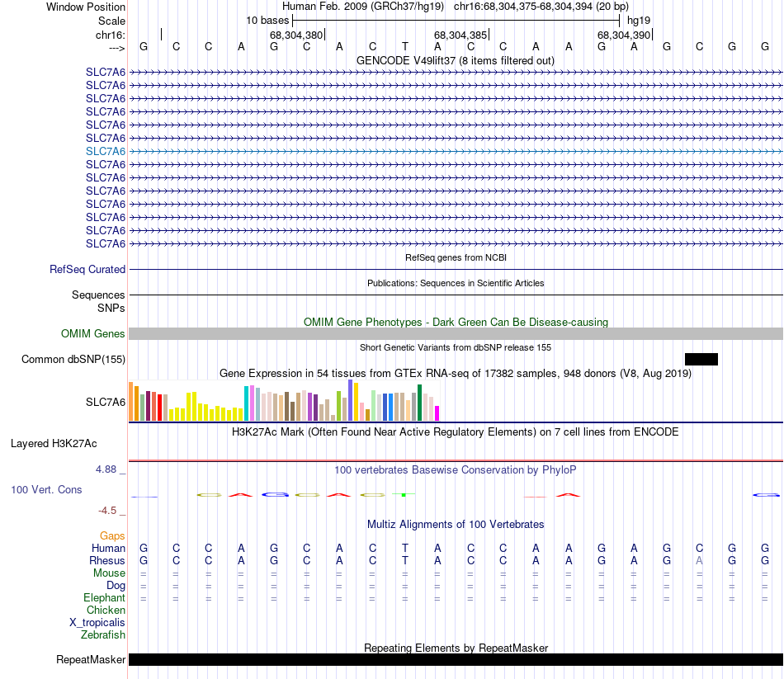Viewport: 784px width, 679px height.
Task: Click the RepeatMasker track label
Action: coord(91,659)
